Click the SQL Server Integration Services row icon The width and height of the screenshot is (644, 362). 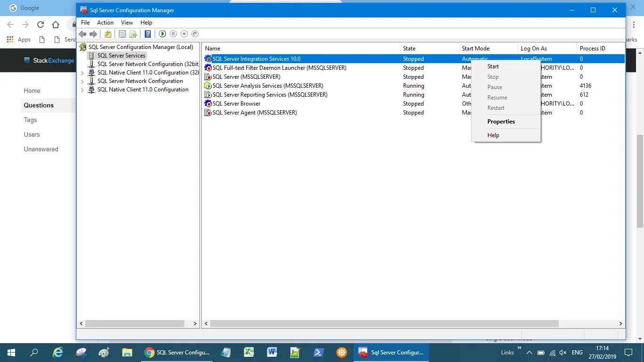coord(208,59)
